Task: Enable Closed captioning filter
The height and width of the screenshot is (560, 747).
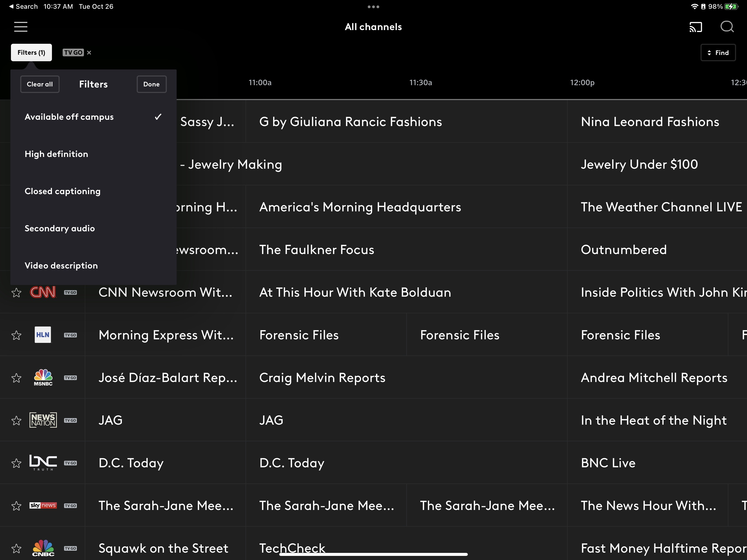Action: [x=94, y=191]
